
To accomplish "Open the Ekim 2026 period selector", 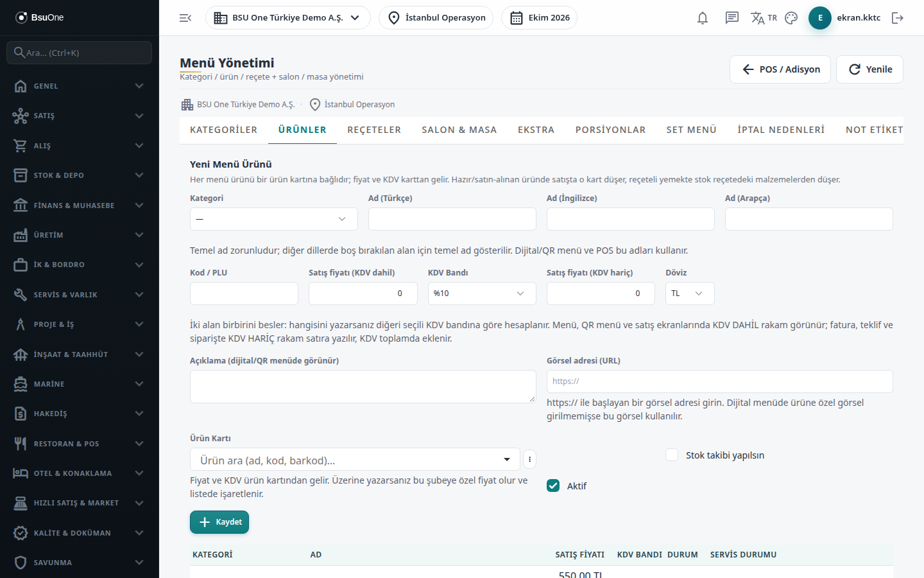I will click(x=539, y=18).
